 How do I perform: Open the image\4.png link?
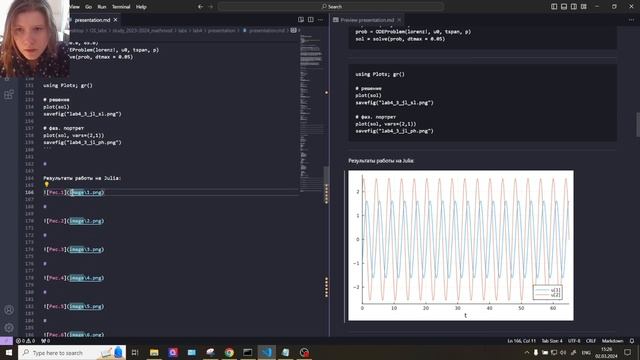pos(85,278)
